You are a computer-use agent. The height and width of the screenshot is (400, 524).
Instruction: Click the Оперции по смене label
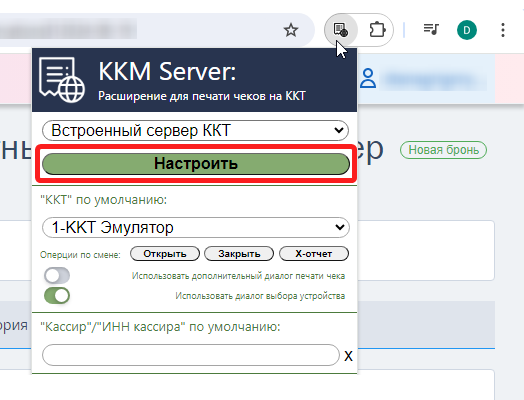(80, 255)
